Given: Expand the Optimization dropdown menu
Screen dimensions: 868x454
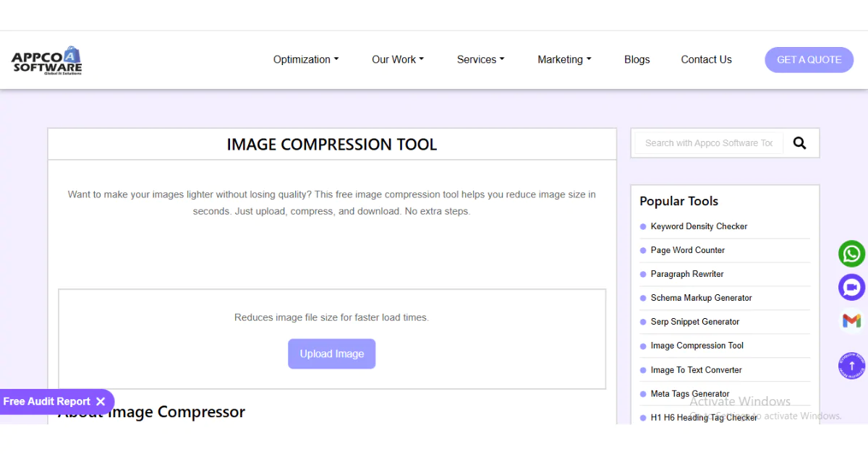Looking at the screenshot, I should pyautogui.click(x=305, y=59).
